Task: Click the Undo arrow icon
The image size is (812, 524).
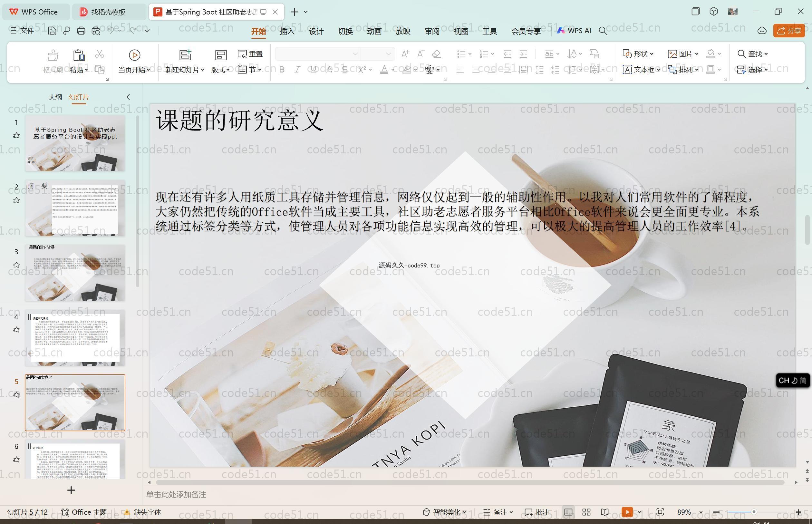Action: tap(111, 30)
